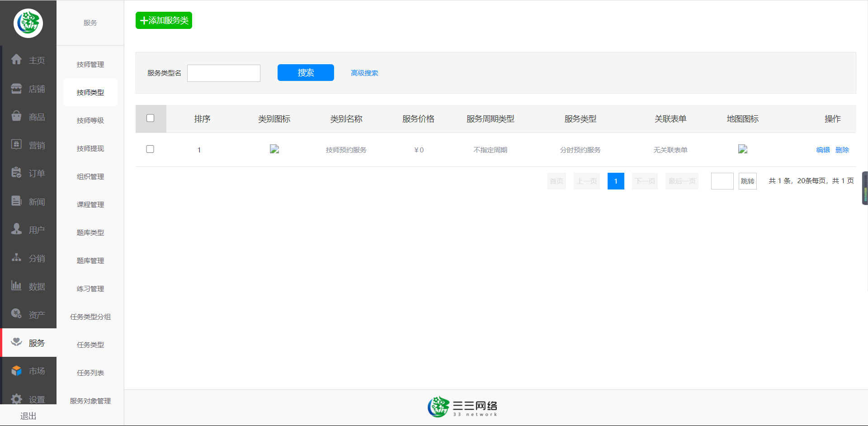Select 课程管理 in the service submenu
Screen dimensions: 868x426
90,205
